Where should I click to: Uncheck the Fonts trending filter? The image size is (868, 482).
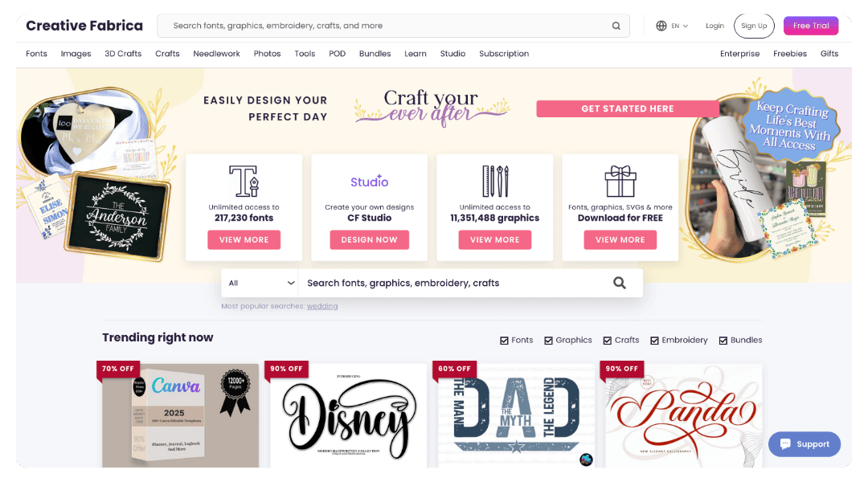[x=504, y=341]
